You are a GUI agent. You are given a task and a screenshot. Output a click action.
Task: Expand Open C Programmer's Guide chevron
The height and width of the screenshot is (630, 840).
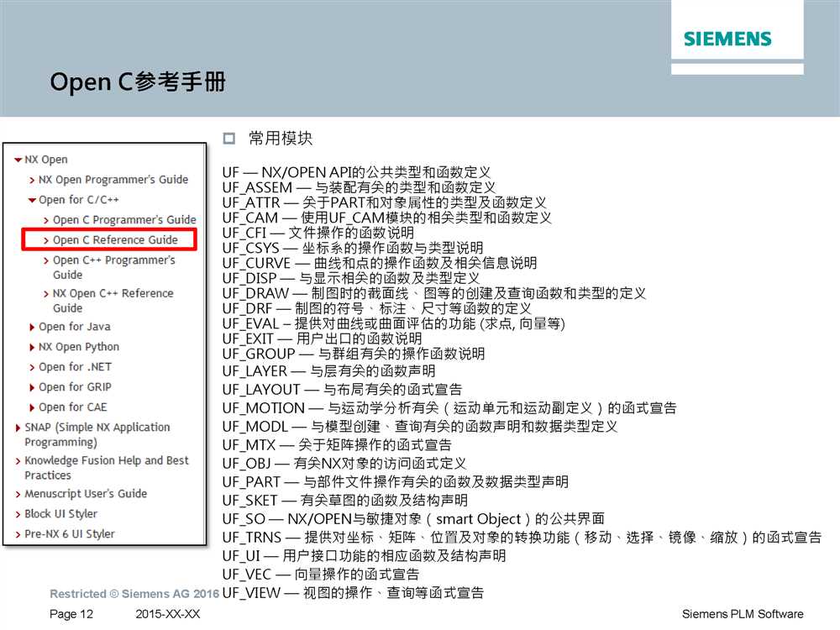coord(46,220)
